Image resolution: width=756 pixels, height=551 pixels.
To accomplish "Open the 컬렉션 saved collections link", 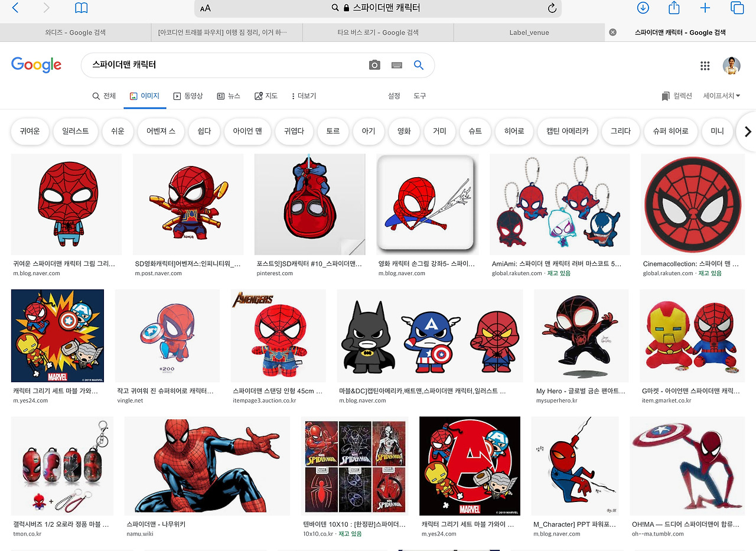I will 677,96.
